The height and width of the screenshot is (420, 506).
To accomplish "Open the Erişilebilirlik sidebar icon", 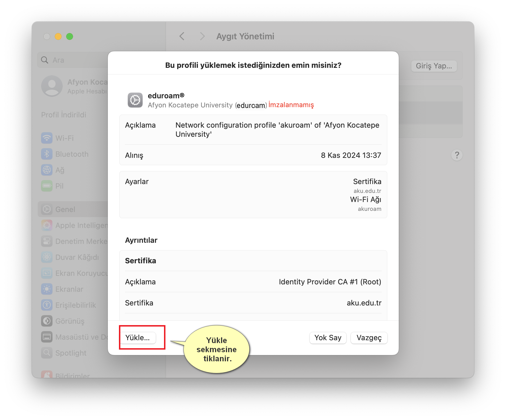I will [47, 305].
